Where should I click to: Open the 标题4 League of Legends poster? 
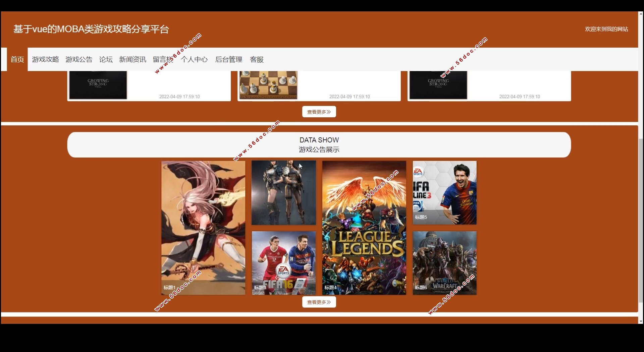pos(364,228)
